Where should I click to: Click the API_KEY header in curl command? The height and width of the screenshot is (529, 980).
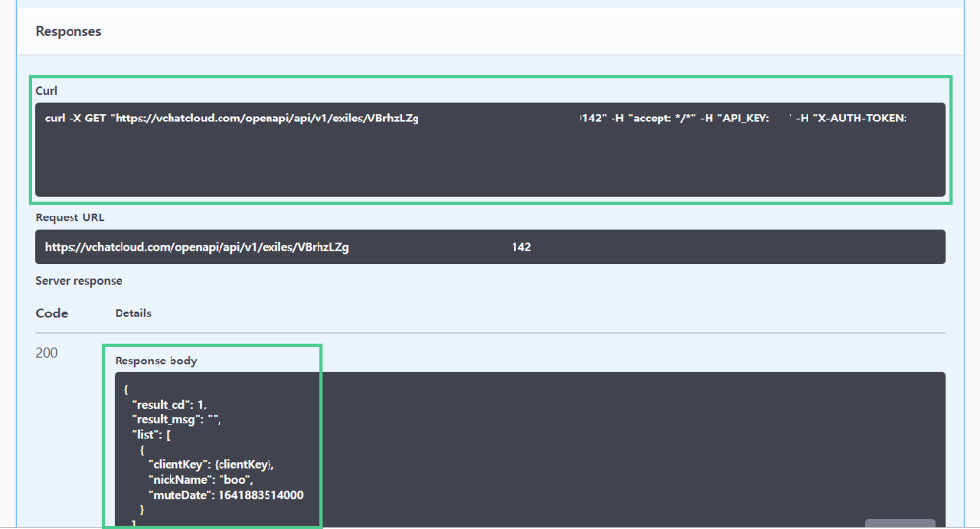tap(743, 119)
